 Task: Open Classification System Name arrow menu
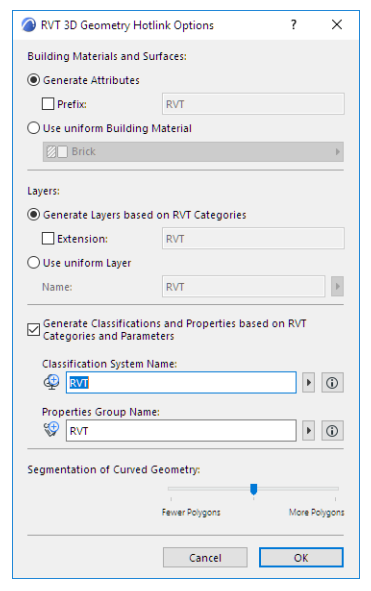[308, 383]
